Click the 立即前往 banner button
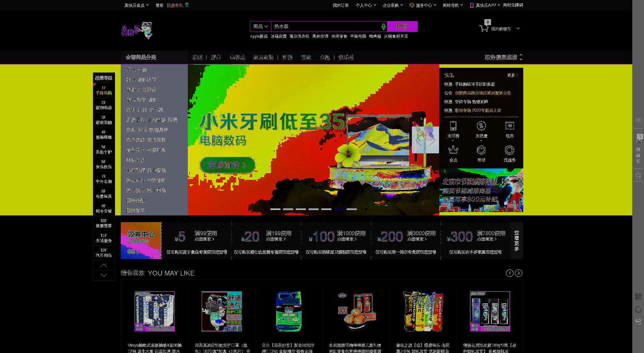 click(227, 165)
